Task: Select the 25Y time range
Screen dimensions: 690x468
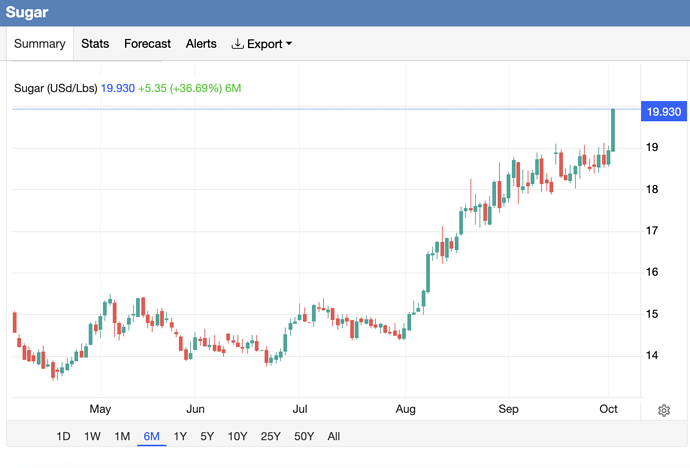Action: point(270,436)
